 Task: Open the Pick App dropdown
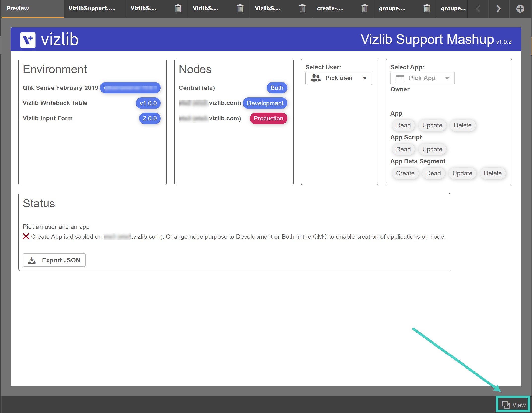(422, 78)
